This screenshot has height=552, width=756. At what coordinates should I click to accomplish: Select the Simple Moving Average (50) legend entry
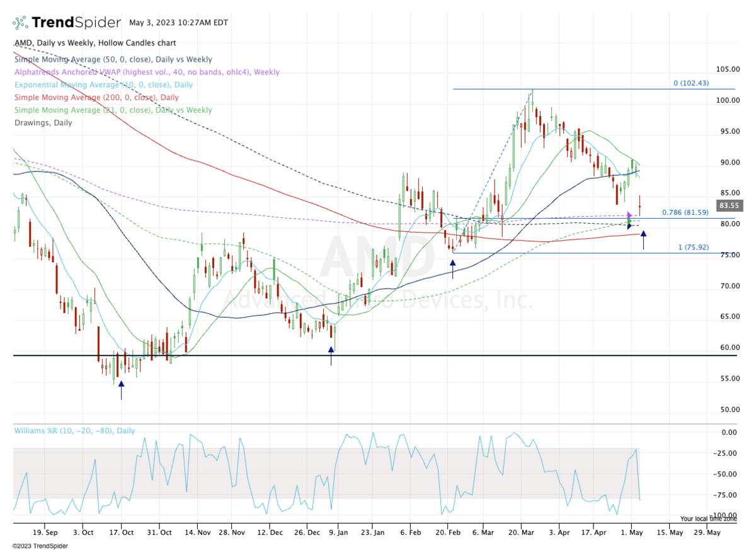pos(113,60)
